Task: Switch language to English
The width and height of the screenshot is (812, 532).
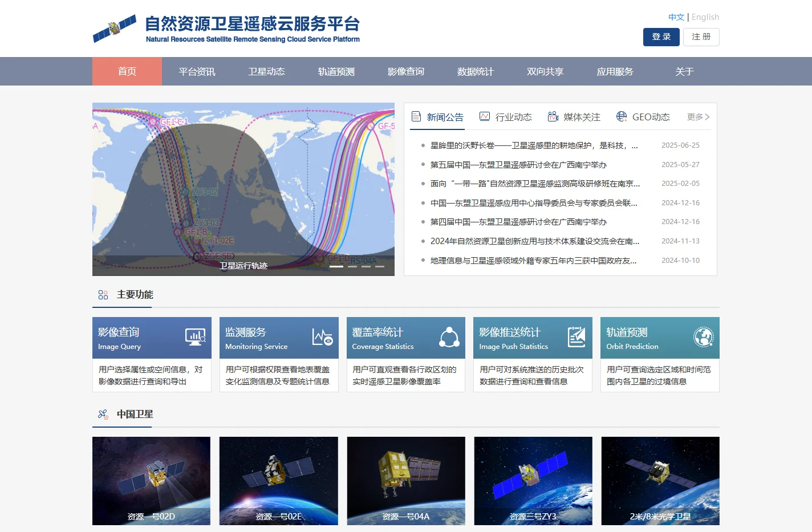Action: 705,17
